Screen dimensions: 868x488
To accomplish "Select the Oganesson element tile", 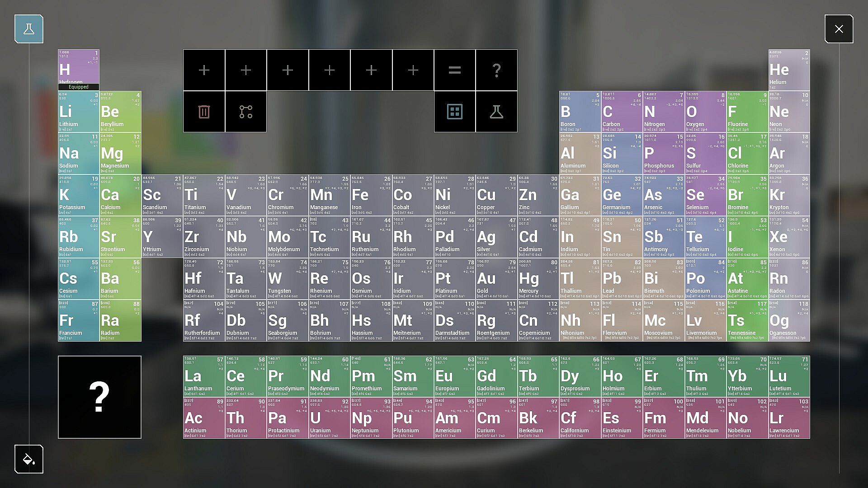I will click(789, 321).
